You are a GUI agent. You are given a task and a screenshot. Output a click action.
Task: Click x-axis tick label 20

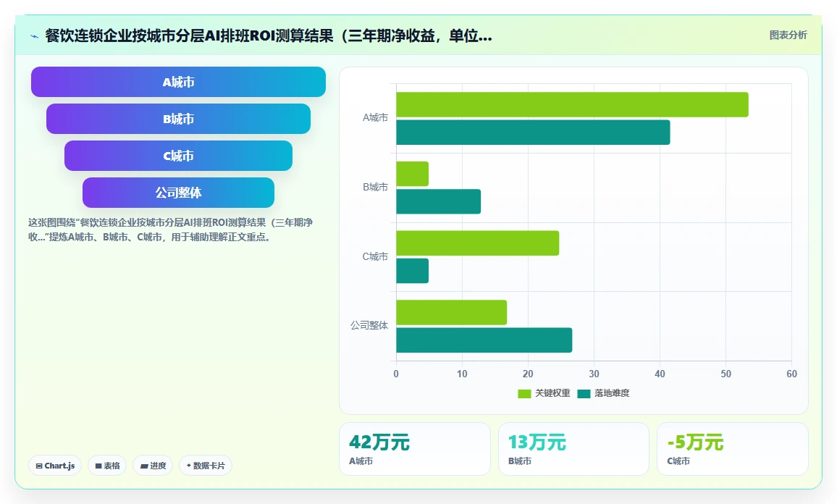[528, 374]
